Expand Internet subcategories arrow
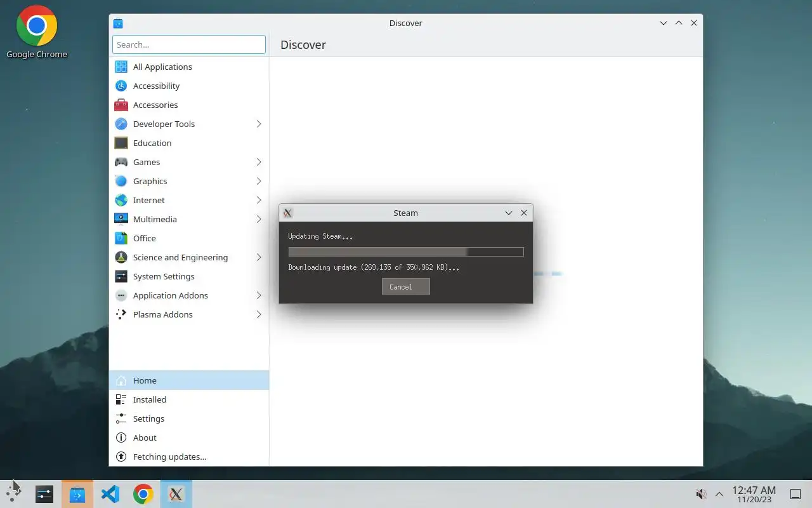 tap(259, 200)
